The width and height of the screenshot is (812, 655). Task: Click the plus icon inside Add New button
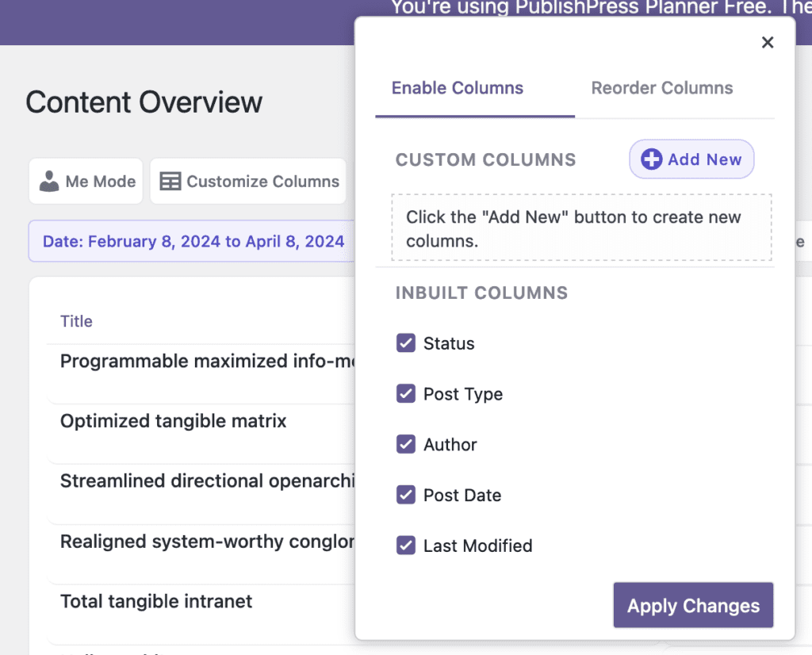point(651,159)
